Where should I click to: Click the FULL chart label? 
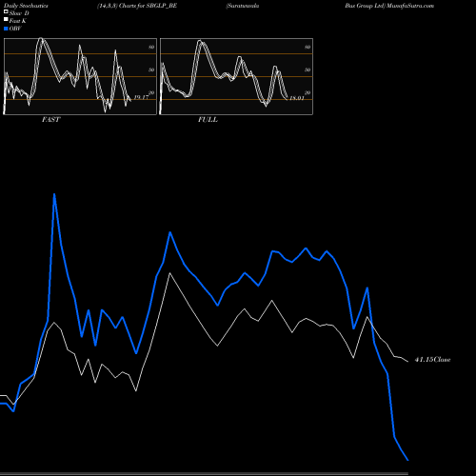point(208,120)
